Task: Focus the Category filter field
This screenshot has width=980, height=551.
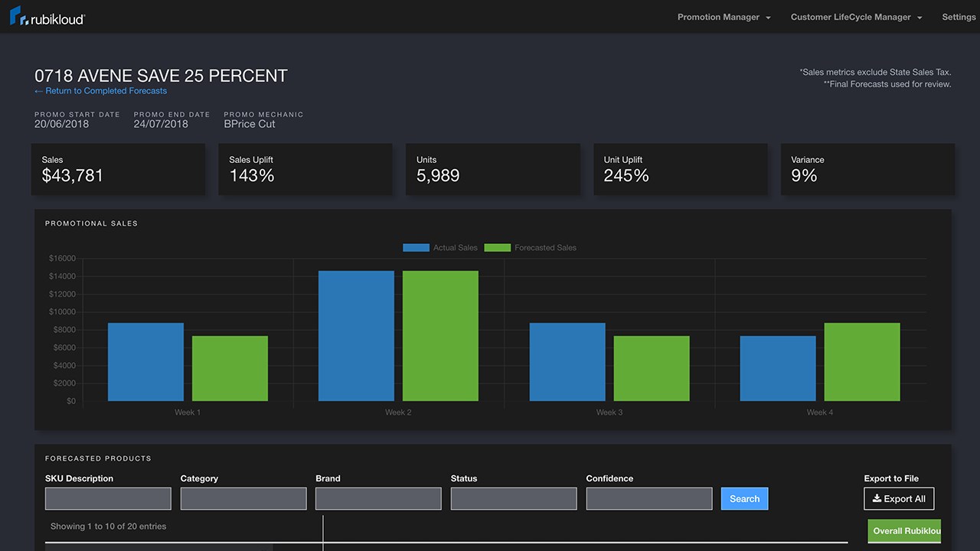Action: (x=243, y=499)
